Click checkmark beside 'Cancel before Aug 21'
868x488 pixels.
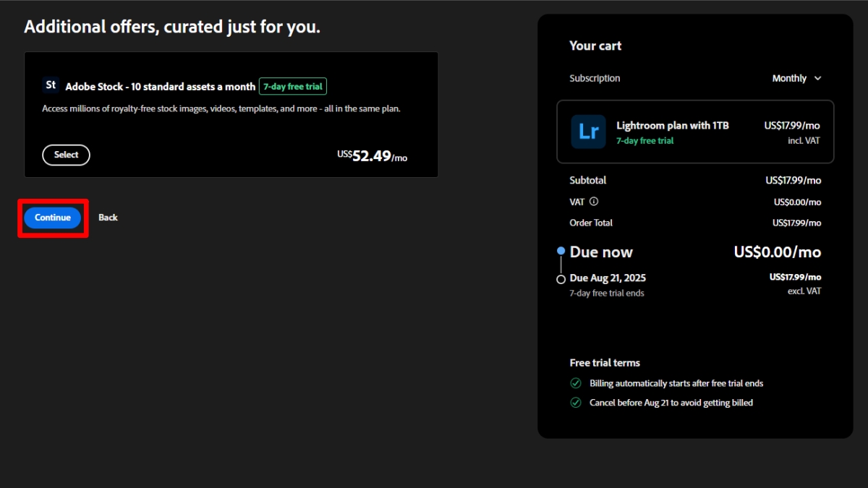click(576, 403)
